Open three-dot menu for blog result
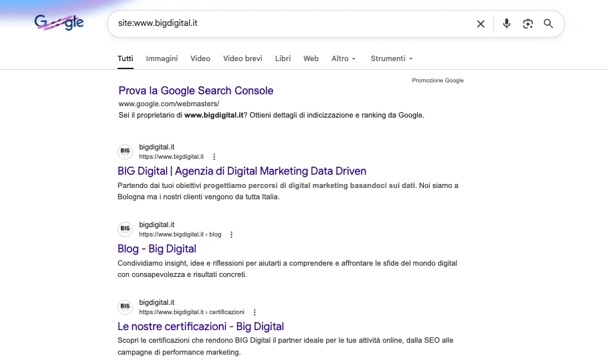Image resolution: width=608 pixels, height=364 pixels. click(231, 234)
